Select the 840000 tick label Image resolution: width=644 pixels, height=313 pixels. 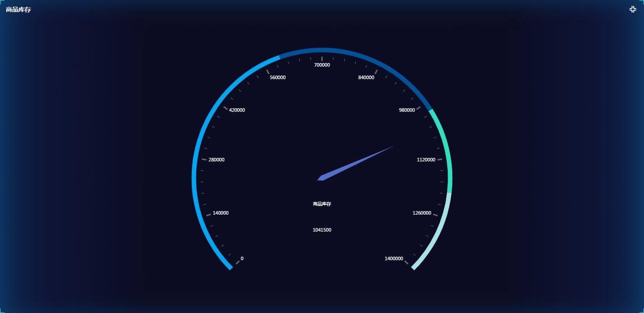pyautogui.click(x=366, y=77)
